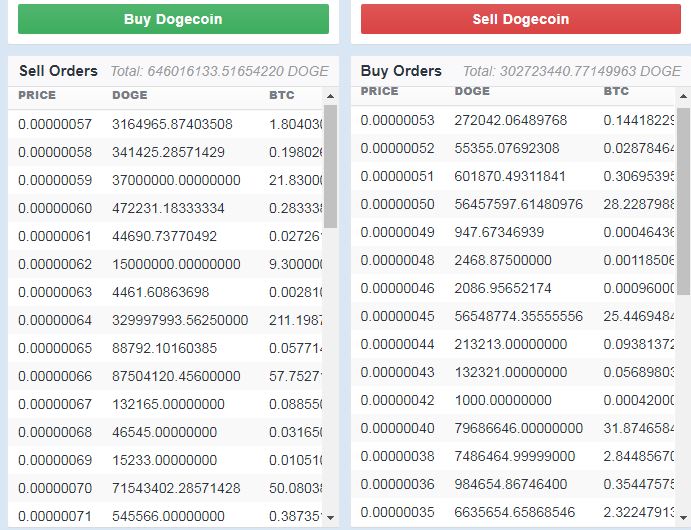Viewport: 691px width, 530px height.
Task: Click the Sell Orders scrollbar thumb
Action: pyautogui.click(x=330, y=166)
